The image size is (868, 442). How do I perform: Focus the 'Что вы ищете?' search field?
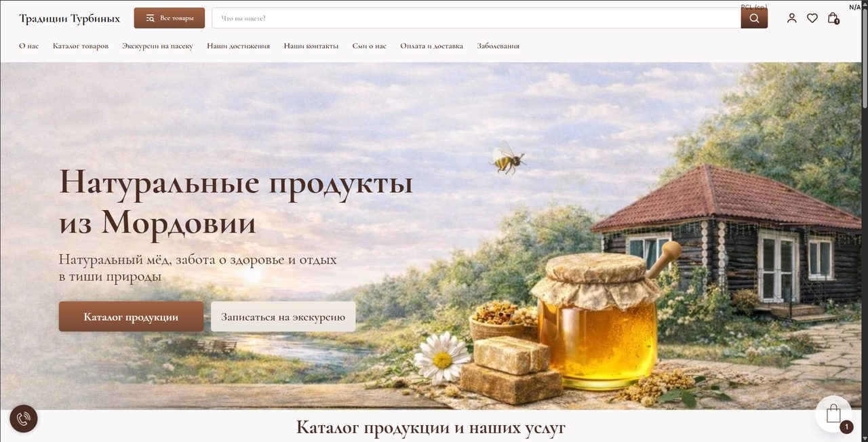[x=476, y=18]
